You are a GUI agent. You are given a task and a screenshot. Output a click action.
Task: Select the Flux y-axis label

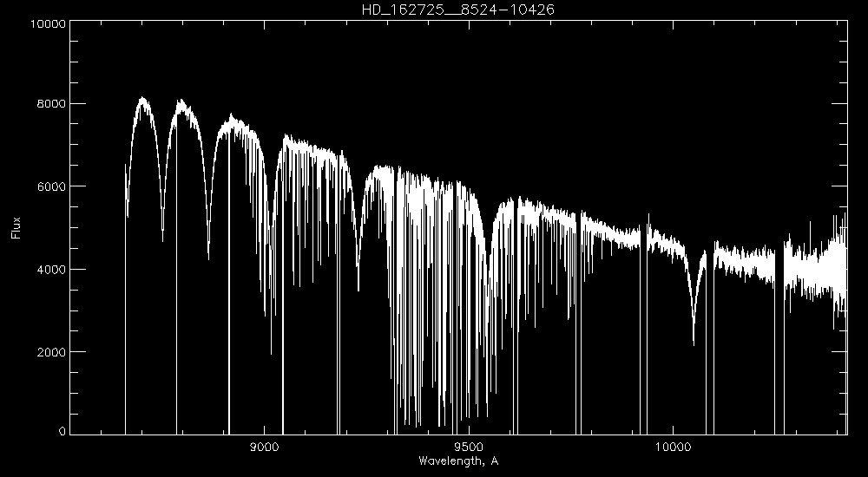(16, 227)
